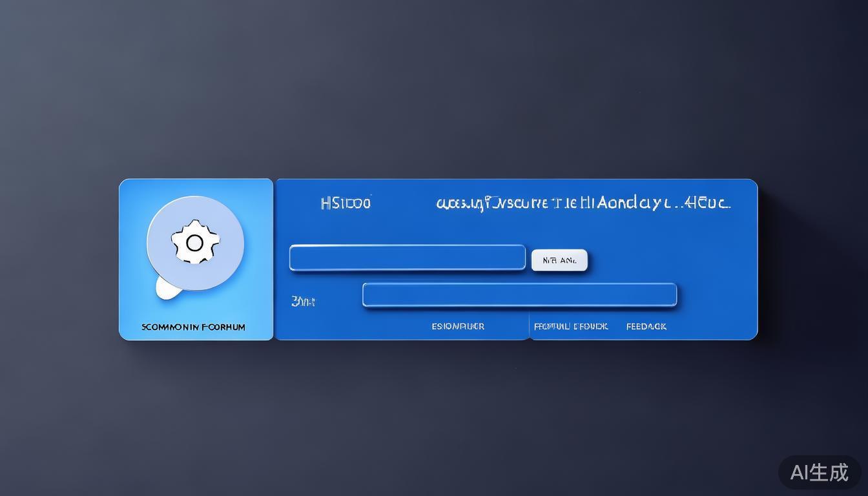Go to the FEEDACK tab
Viewport: 868px width, 496px height.
(646, 326)
